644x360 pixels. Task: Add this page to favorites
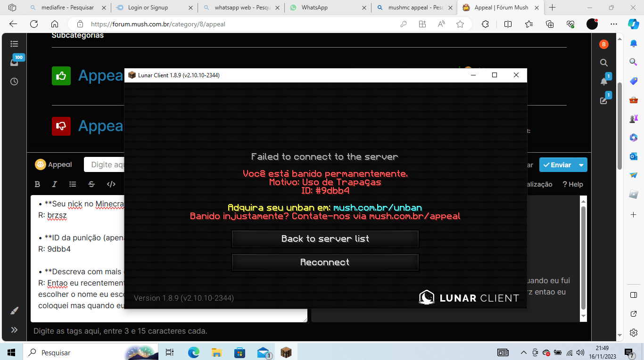pyautogui.click(x=460, y=24)
